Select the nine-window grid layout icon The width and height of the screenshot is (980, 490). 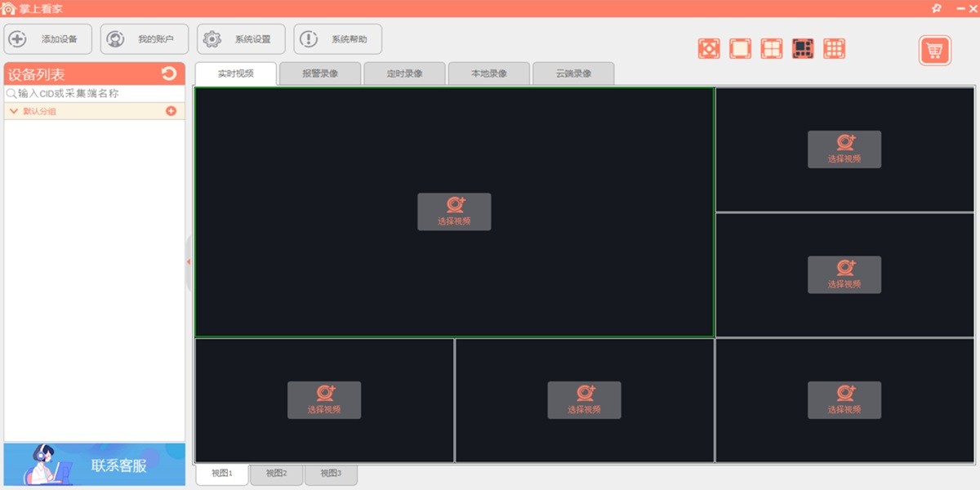pyautogui.click(x=834, y=49)
